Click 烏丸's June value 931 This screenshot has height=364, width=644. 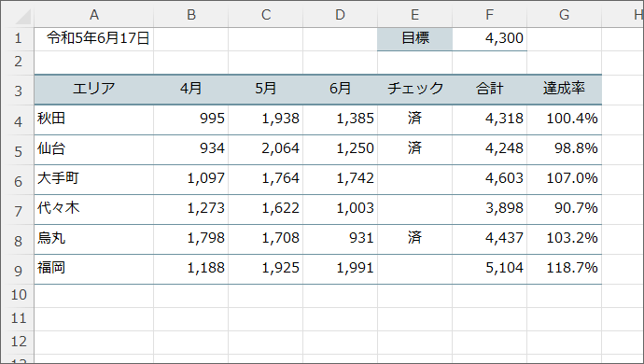[340, 240]
